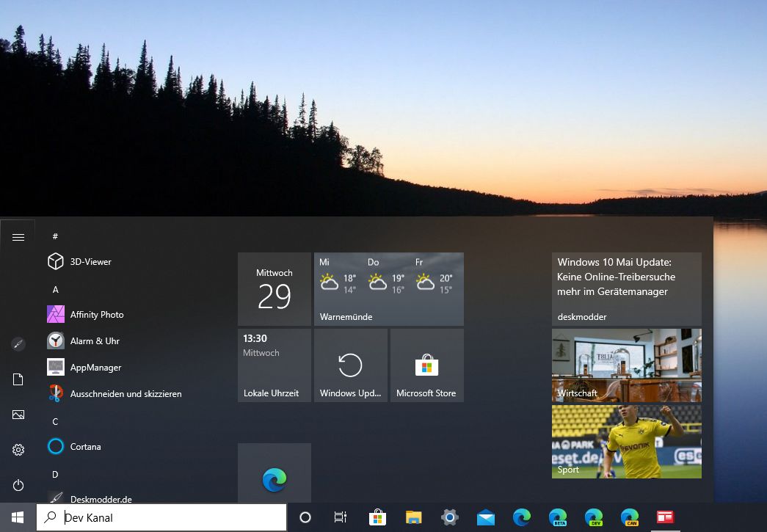Click the letter C group header
The image size is (767, 532).
[x=55, y=421]
